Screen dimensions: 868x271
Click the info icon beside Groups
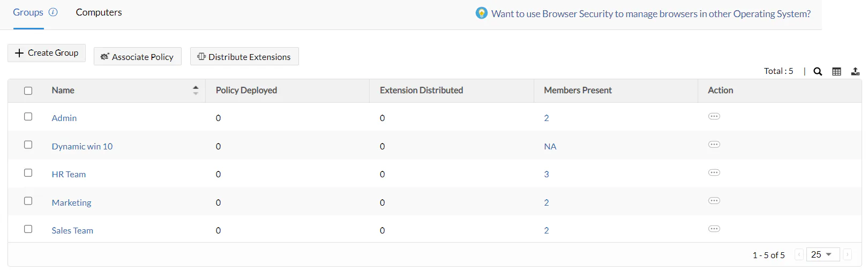[53, 12]
